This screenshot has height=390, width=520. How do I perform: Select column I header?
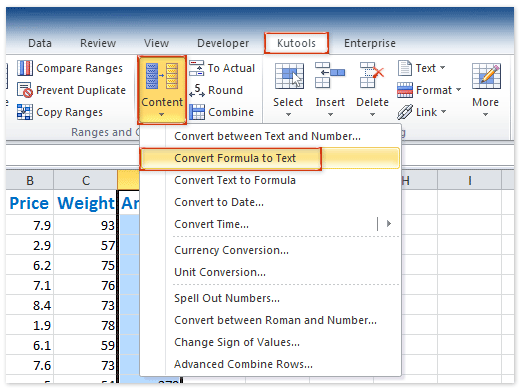[469, 180]
